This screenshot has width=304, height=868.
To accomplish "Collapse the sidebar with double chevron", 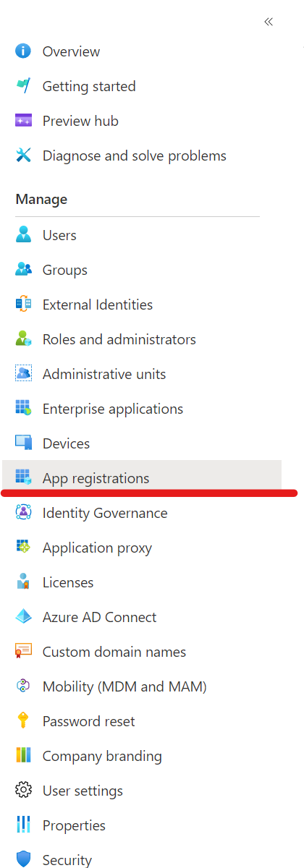I will pyautogui.click(x=269, y=22).
